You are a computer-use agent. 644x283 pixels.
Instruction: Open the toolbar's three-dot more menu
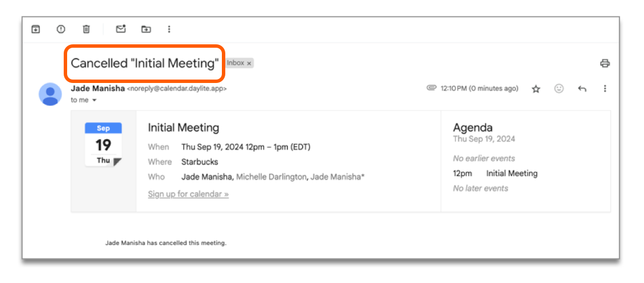pyautogui.click(x=169, y=29)
